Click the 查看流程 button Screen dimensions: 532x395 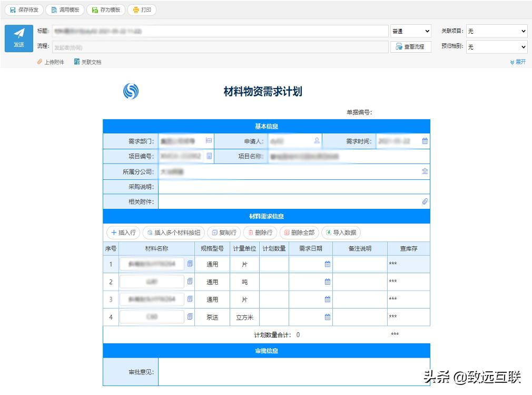(410, 47)
